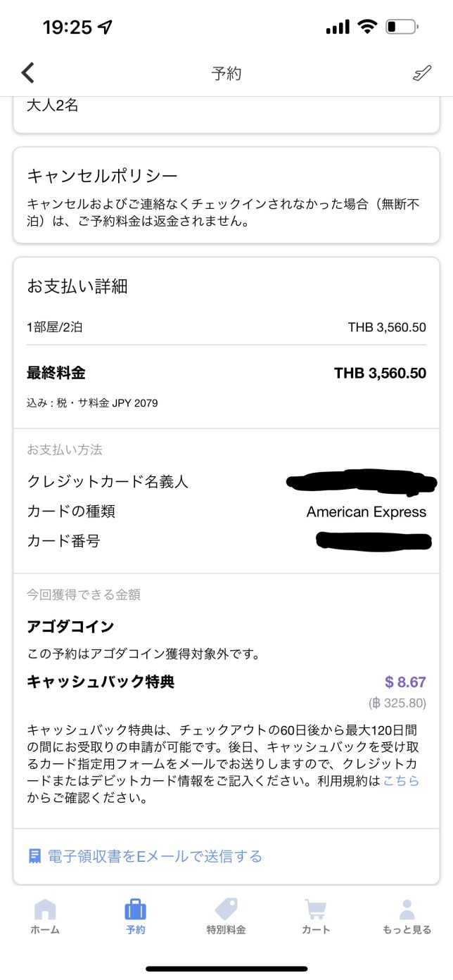Open the shopping cart icon

tap(316, 909)
